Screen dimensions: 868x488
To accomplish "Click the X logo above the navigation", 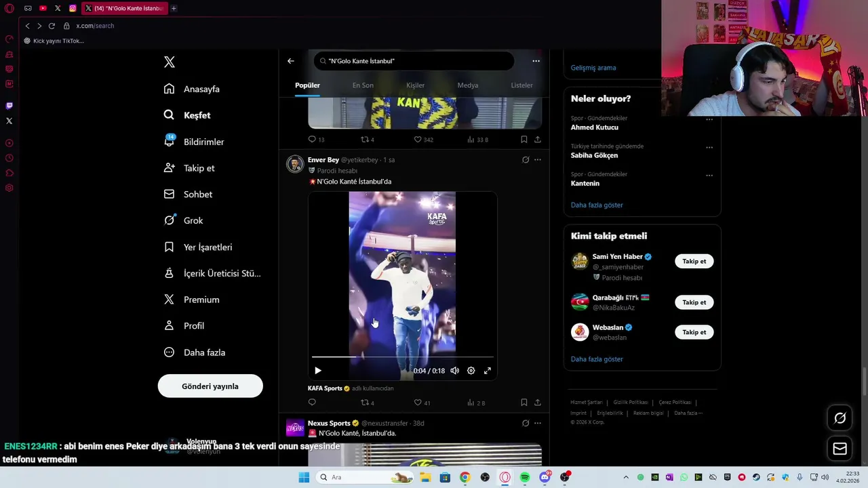I will tap(170, 62).
